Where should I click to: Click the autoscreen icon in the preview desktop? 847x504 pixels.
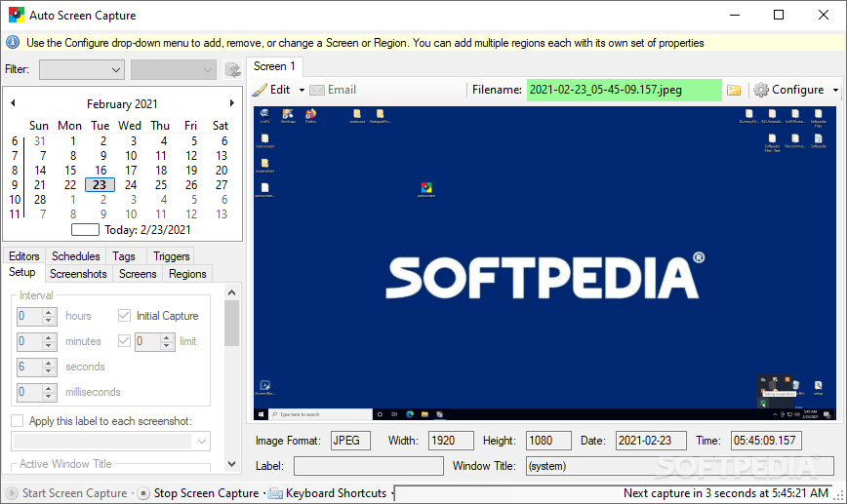coord(426,188)
